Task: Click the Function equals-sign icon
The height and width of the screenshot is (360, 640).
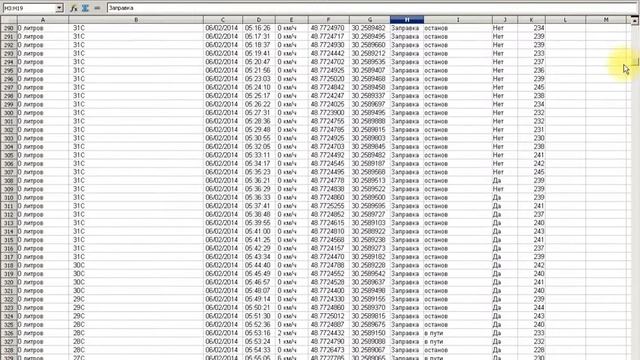Action: pyautogui.click(x=97, y=8)
